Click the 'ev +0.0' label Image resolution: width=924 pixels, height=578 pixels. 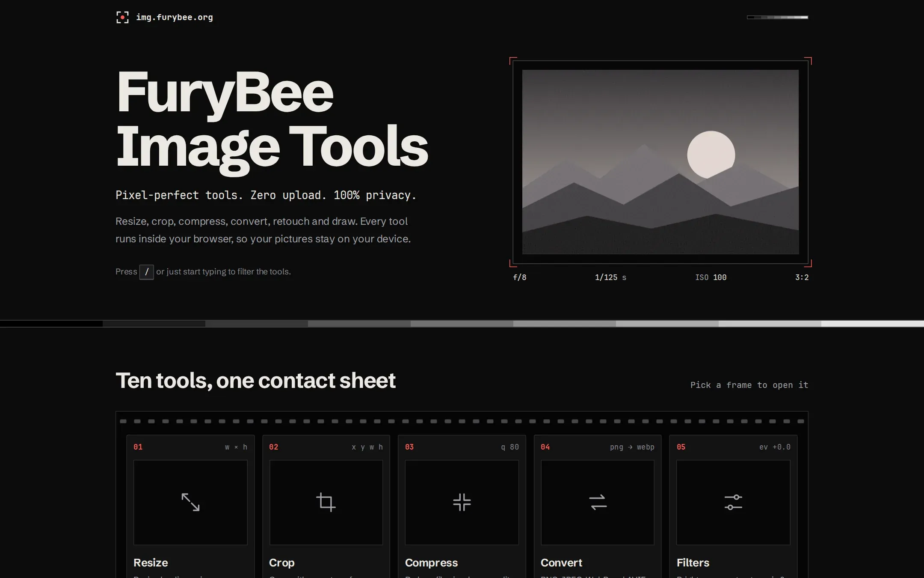pos(775,447)
